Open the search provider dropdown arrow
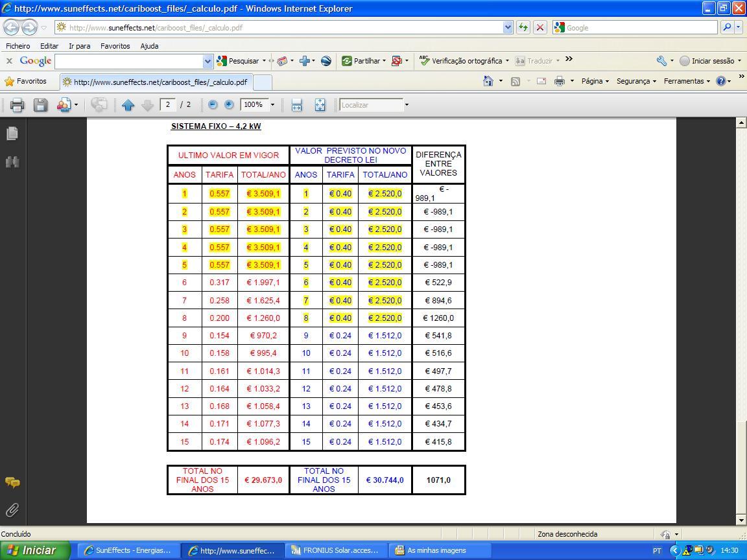Viewport: 747px width, 560px height. (739, 28)
